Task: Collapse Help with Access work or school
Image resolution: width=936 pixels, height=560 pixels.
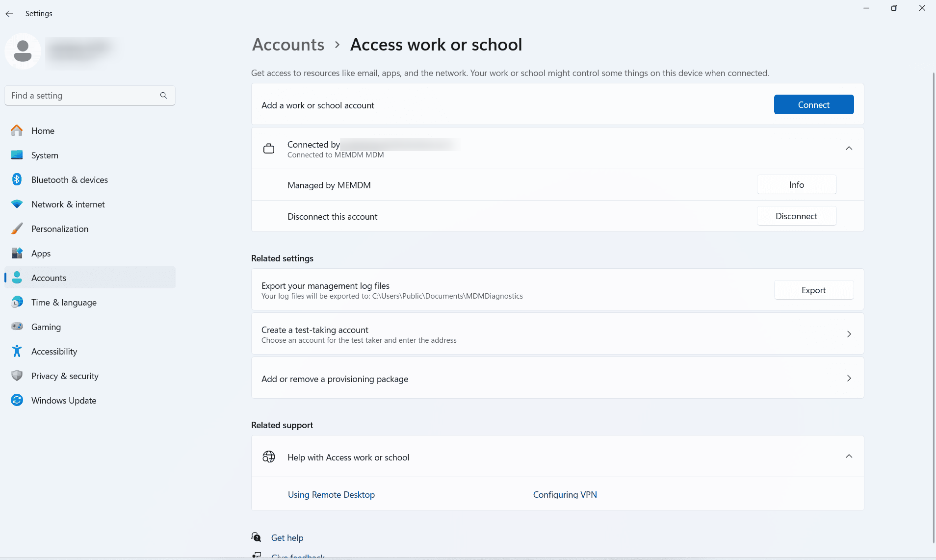Action: coord(849,457)
